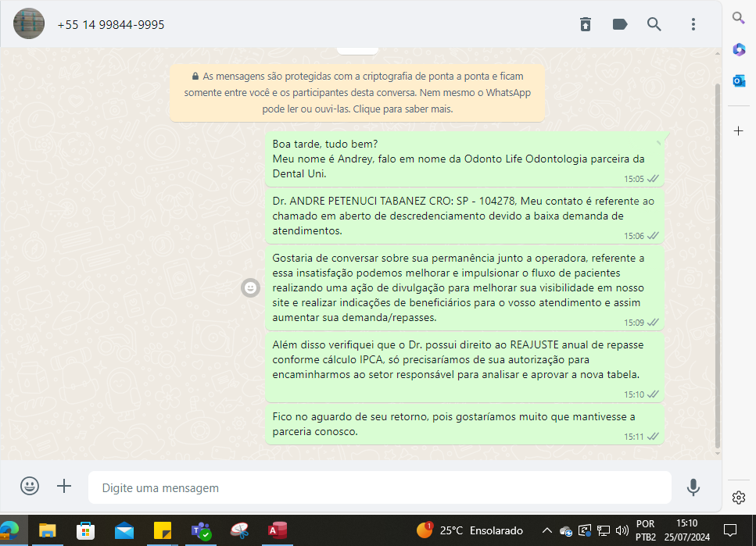
Task: Open the 25°C Ensolarado weather widget
Action: (x=470, y=530)
